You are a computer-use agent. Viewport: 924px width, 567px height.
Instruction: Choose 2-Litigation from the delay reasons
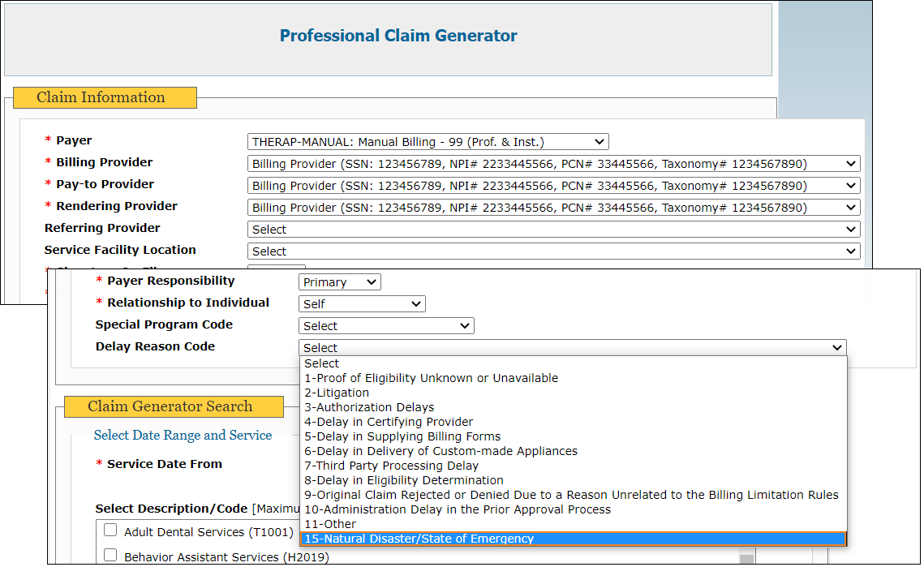(x=337, y=393)
